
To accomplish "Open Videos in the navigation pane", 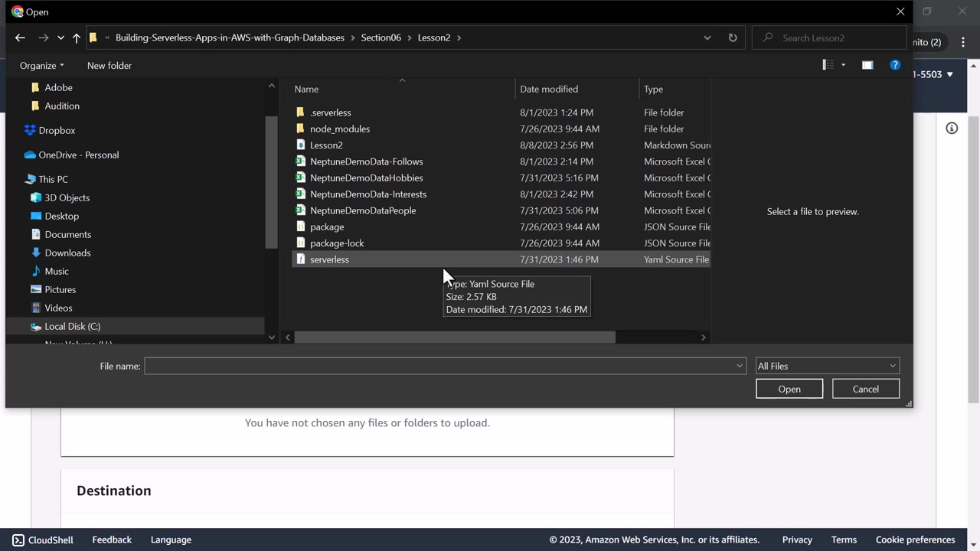I will tap(59, 308).
